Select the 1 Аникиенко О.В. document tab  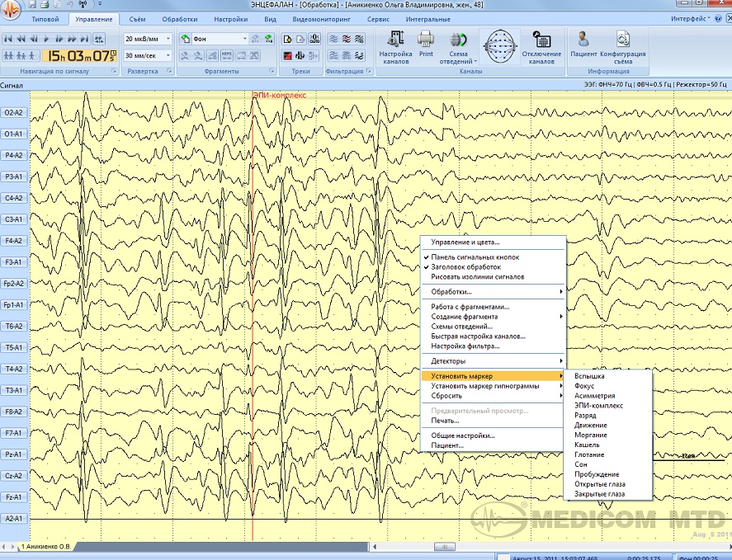[45, 547]
